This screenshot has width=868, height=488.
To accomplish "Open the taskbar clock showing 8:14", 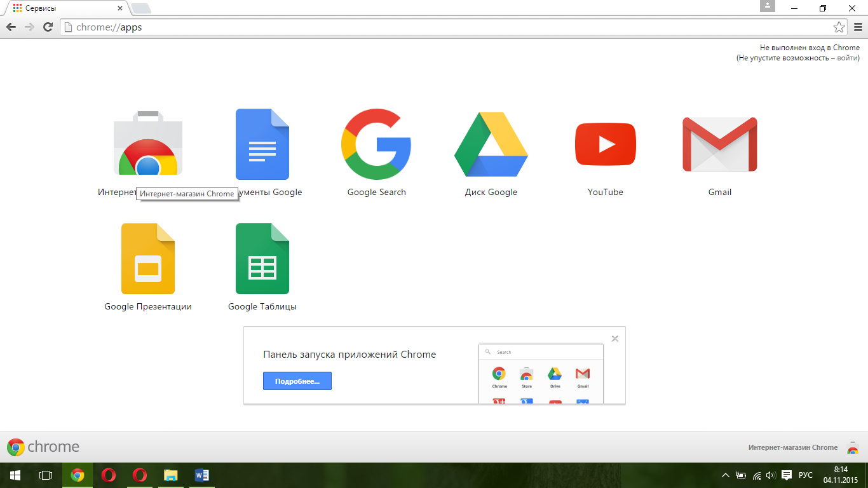I will 841,475.
